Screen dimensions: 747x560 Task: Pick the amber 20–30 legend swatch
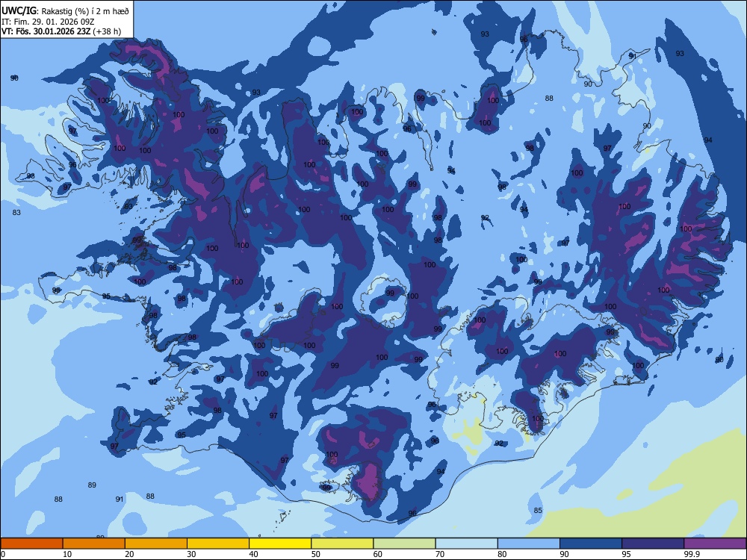[156, 544]
